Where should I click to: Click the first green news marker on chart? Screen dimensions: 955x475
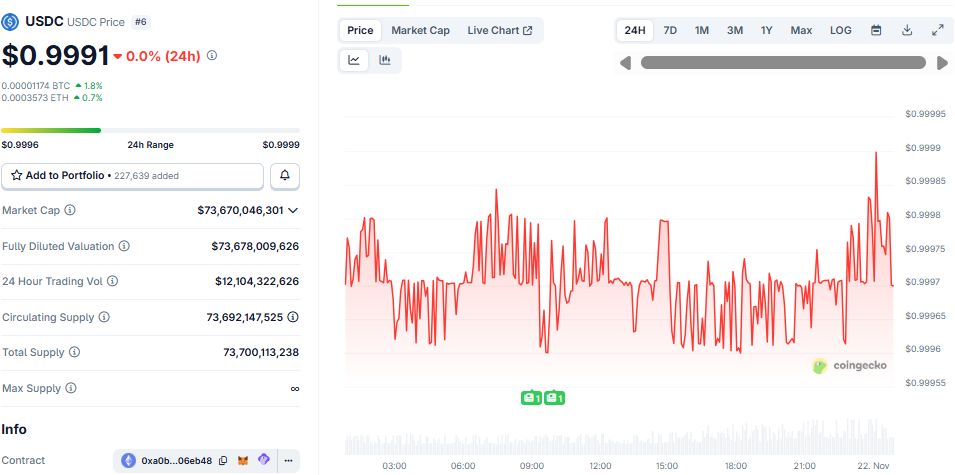pos(531,398)
